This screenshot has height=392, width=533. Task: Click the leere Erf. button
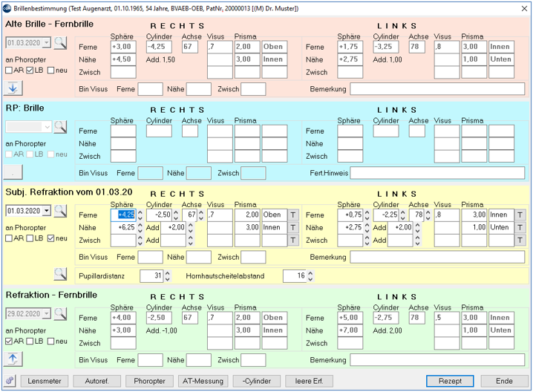(x=309, y=381)
